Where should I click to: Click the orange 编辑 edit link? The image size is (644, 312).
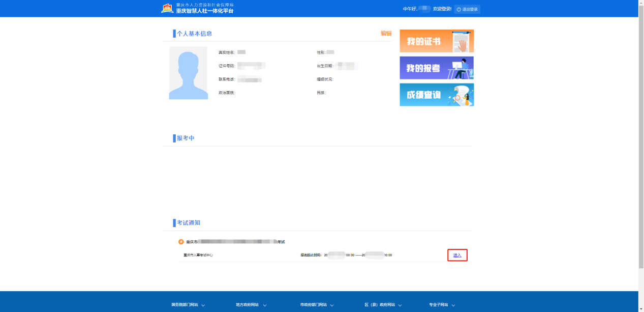pyautogui.click(x=386, y=34)
